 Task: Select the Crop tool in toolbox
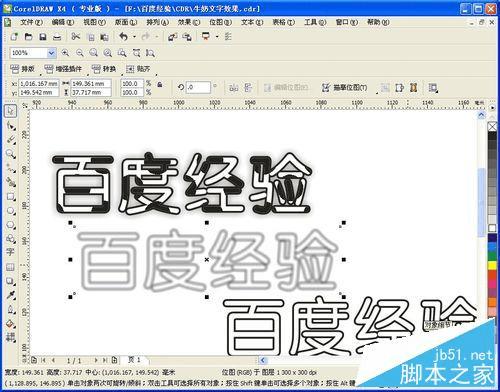[x=11, y=140]
